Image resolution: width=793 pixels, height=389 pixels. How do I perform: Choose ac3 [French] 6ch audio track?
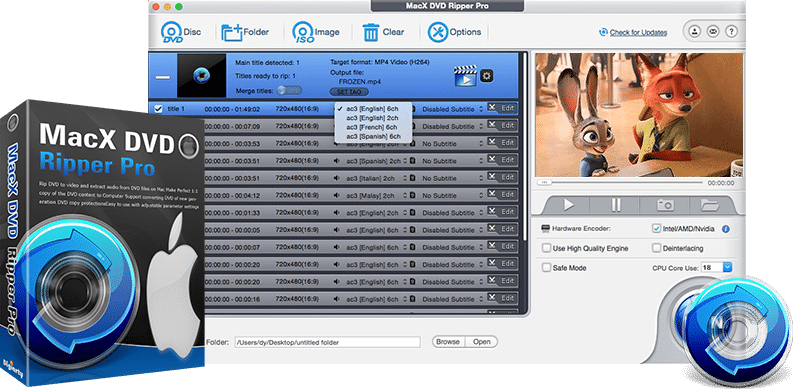(373, 127)
